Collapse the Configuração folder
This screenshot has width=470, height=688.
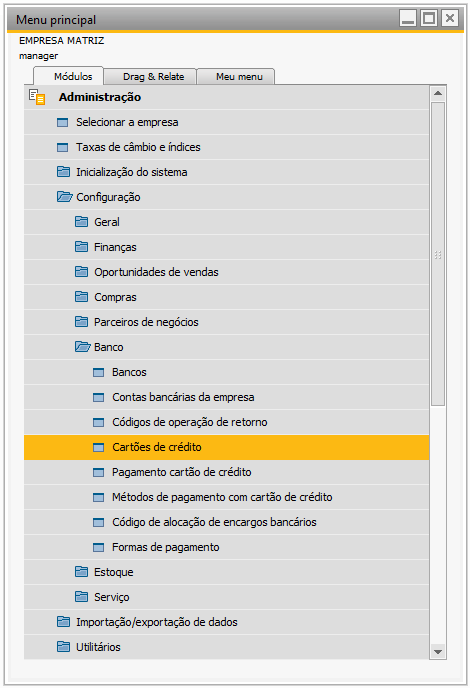pyautogui.click(x=65, y=197)
